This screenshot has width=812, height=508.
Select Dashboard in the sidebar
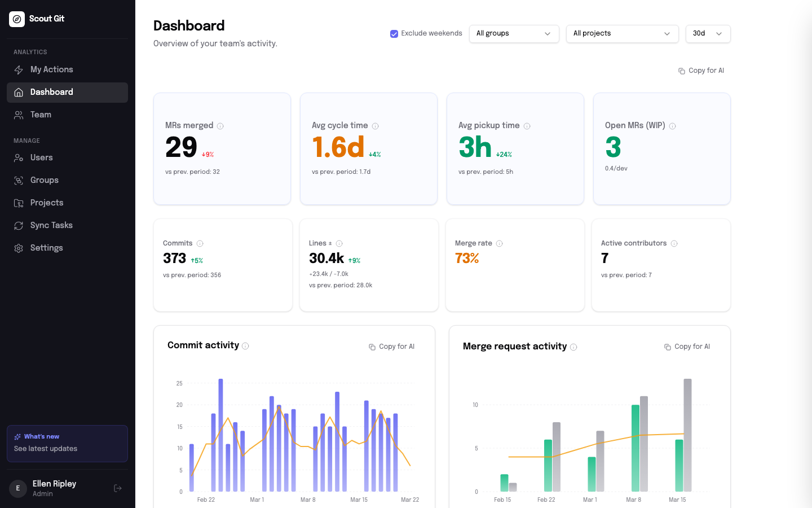tap(51, 92)
